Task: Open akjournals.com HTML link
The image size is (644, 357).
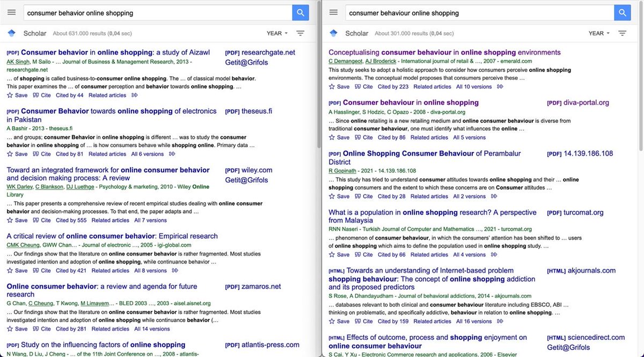Action: pyautogui.click(x=581, y=271)
